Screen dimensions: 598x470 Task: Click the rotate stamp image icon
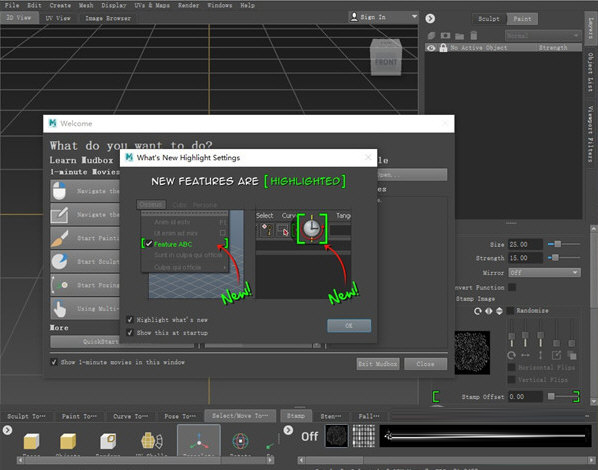coord(477,311)
